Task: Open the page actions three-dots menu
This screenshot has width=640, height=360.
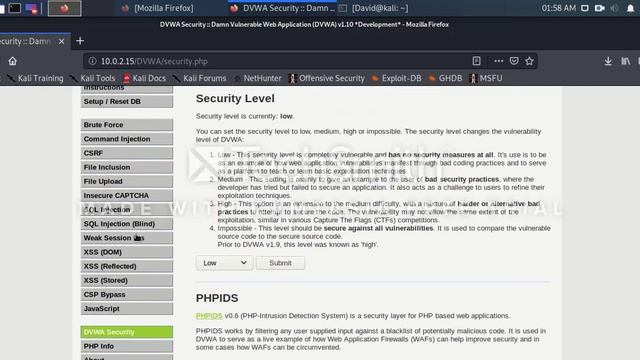Action: coord(498,61)
